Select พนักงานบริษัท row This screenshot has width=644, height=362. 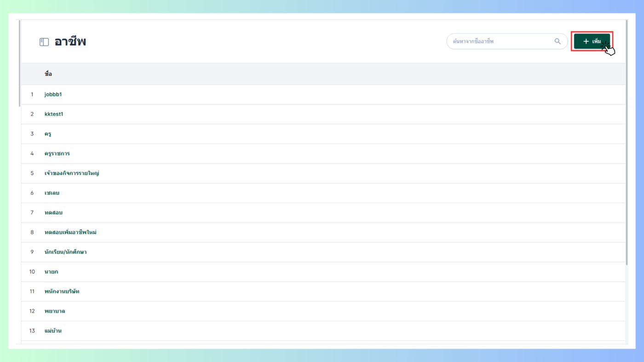[x=323, y=292]
